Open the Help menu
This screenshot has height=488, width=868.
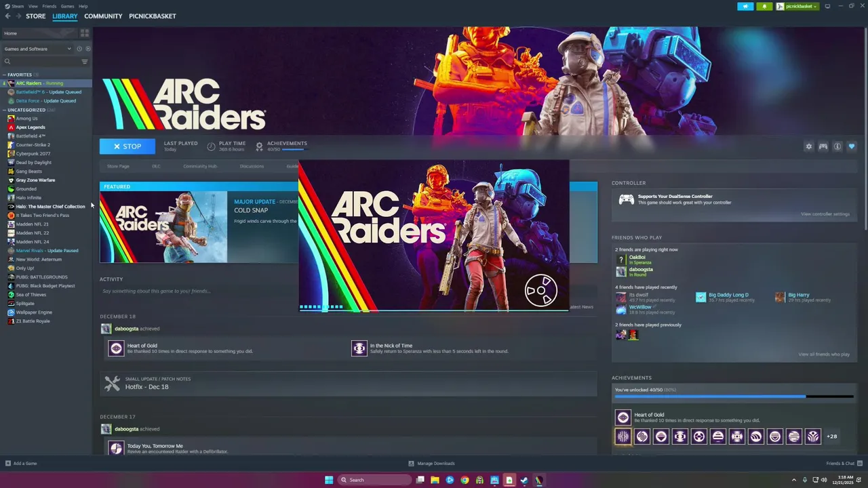point(83,6)
